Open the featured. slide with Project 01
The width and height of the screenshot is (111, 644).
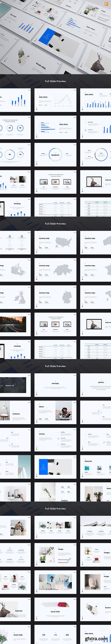coord(95,467)
